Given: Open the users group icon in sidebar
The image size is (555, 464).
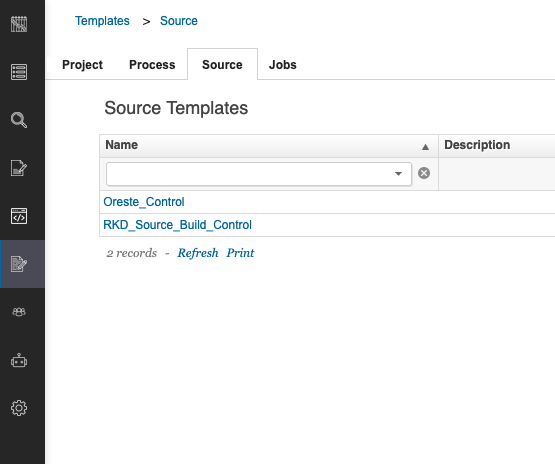Looking at the screenshot, I should [19, 312].
